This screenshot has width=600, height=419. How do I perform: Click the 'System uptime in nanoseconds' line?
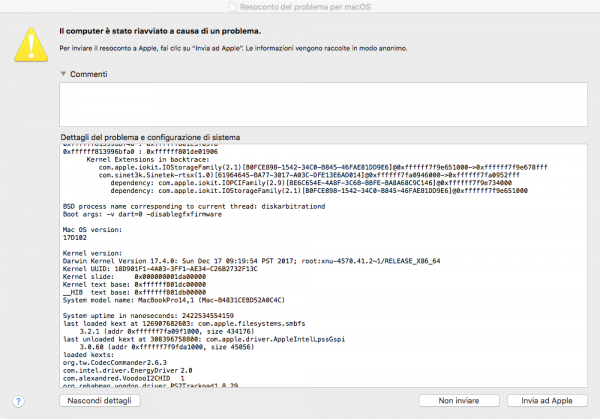click(x=148, y=316)
